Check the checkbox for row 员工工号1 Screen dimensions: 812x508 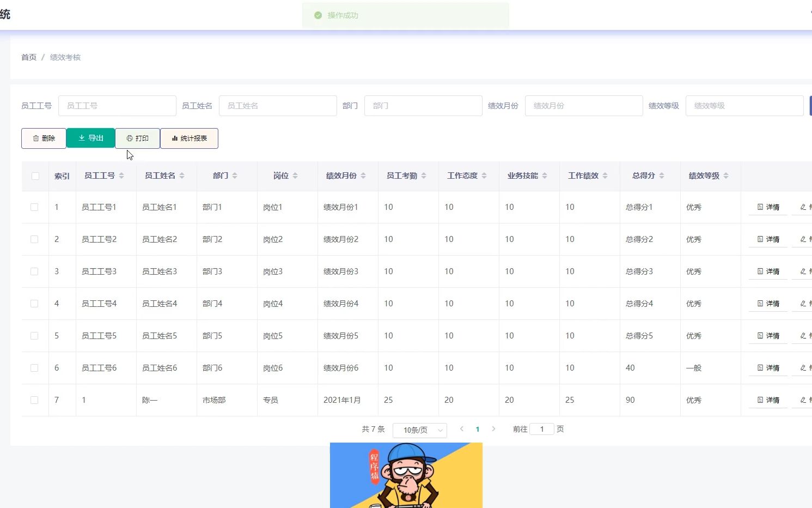click(35, 207)
